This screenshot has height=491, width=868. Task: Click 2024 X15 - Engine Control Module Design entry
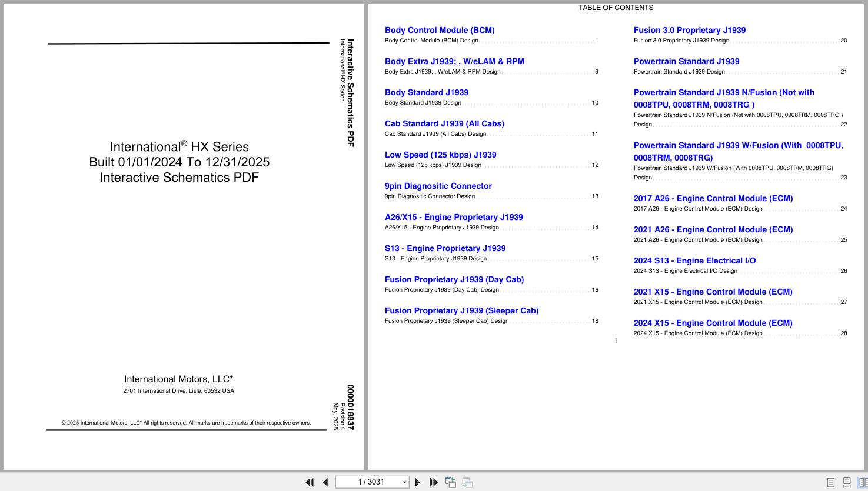740,333
